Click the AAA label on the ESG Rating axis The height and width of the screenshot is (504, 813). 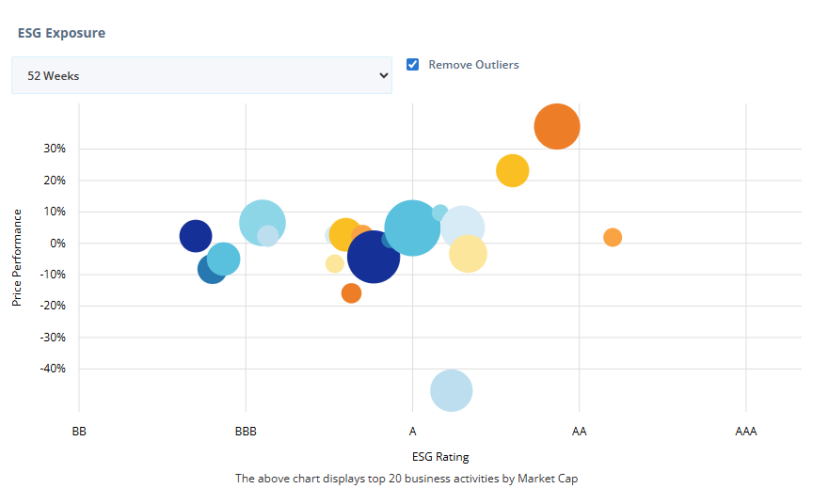coord(745,432)
